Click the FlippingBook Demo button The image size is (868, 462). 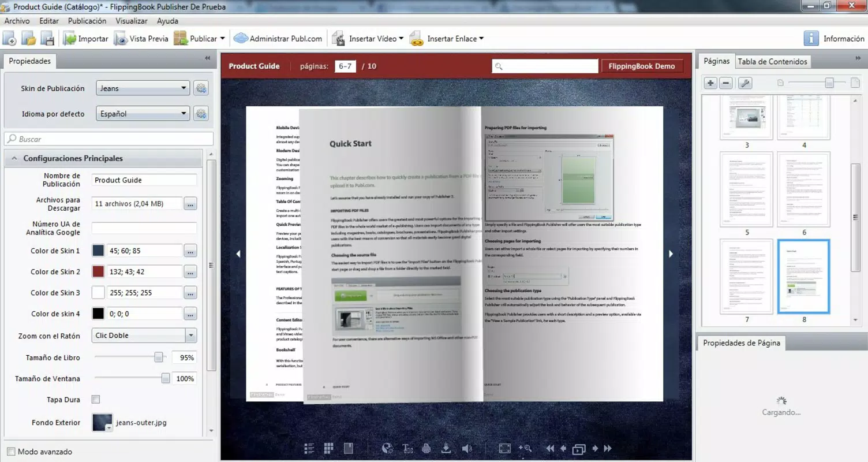tap(641, 66)
